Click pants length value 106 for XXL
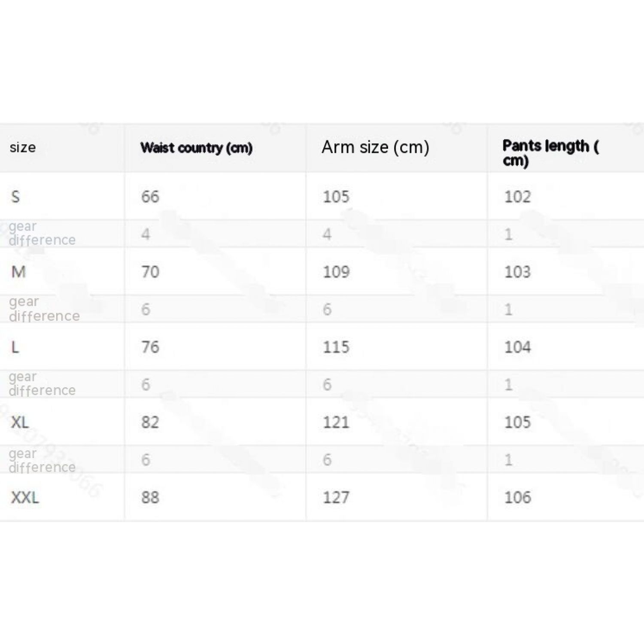The image size is (644, 644). coord(517,498)
